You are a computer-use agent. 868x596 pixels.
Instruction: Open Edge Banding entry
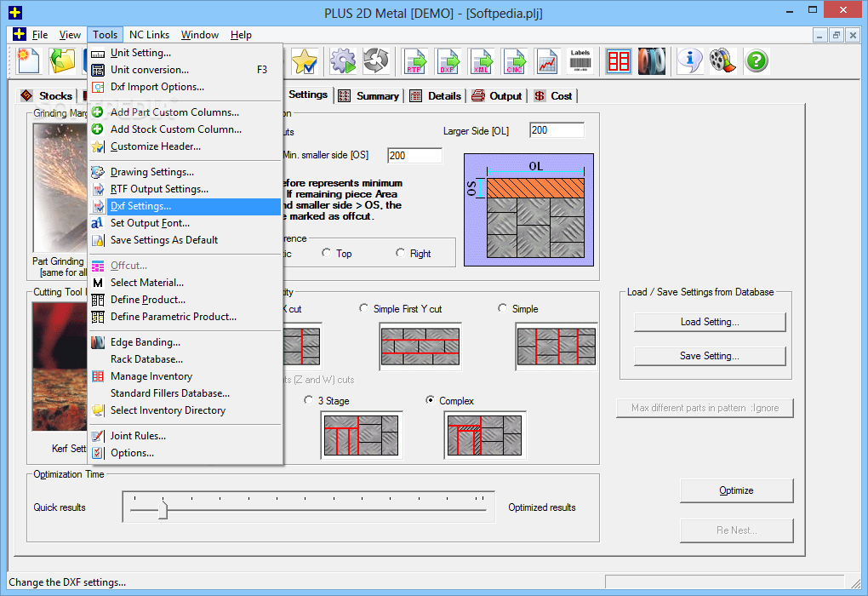point(185,343)
